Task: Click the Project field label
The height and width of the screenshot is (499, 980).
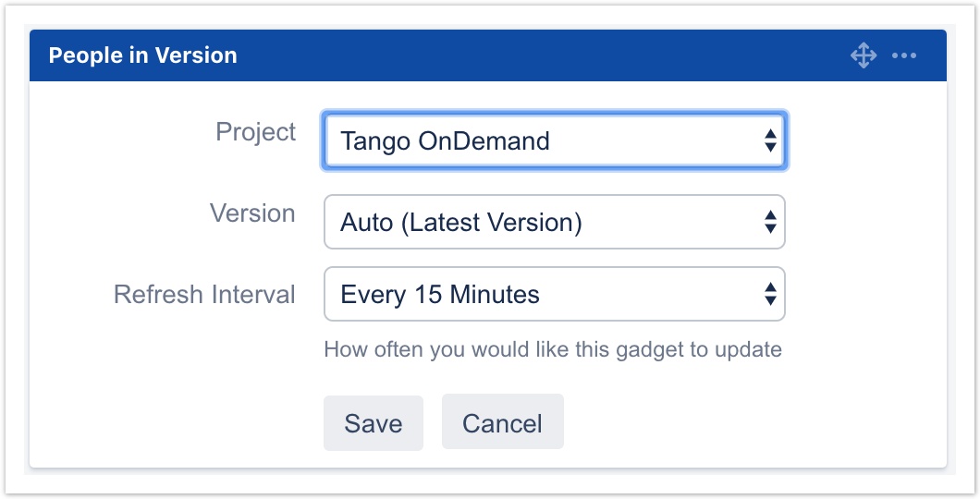Action: [x=255, y=132]
